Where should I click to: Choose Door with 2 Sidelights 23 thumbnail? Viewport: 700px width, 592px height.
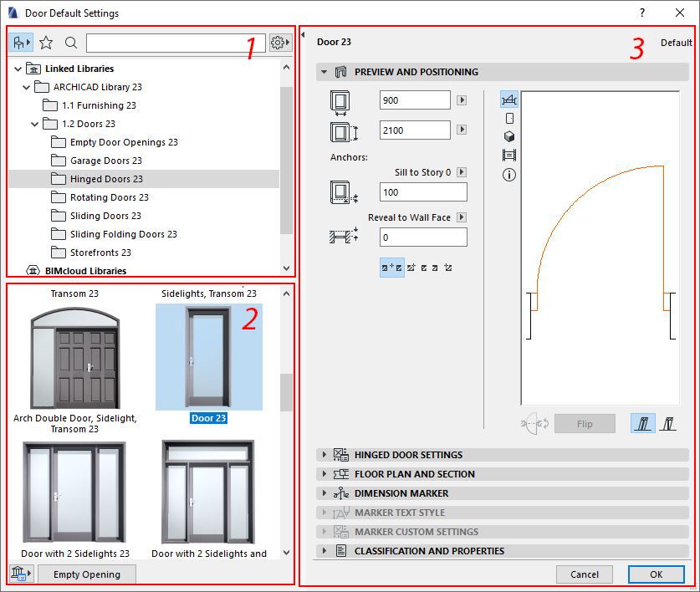[74, 492]
